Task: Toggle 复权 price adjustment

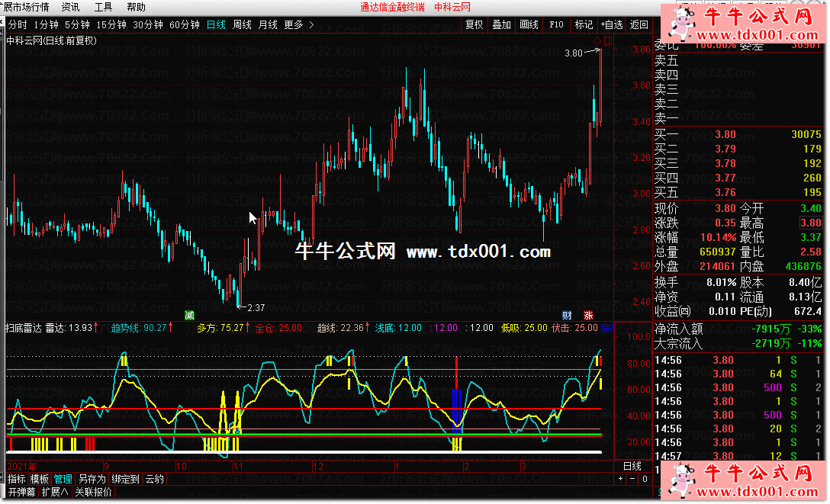Action: coord(474,24)
